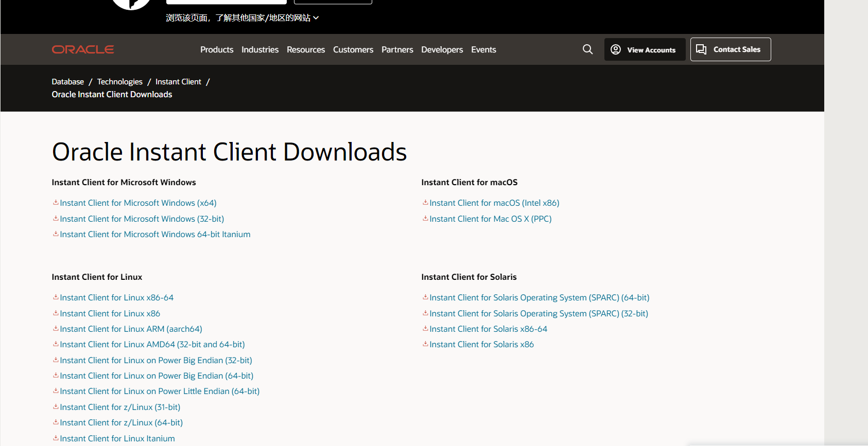Image resolution: width=868 pixels, height=446 pixels.
Task: Open Instant Client for Microsoft Windows (32-bit)
Action: coord(142,219)
